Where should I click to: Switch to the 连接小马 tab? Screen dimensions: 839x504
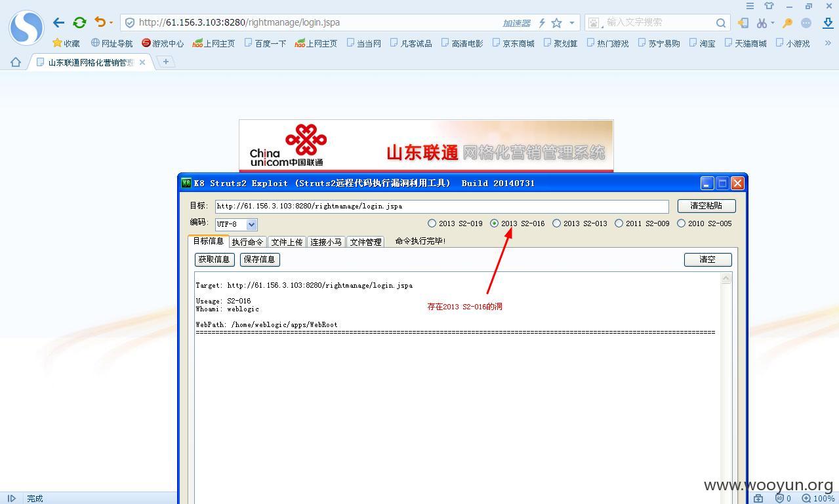coord(326,242)
